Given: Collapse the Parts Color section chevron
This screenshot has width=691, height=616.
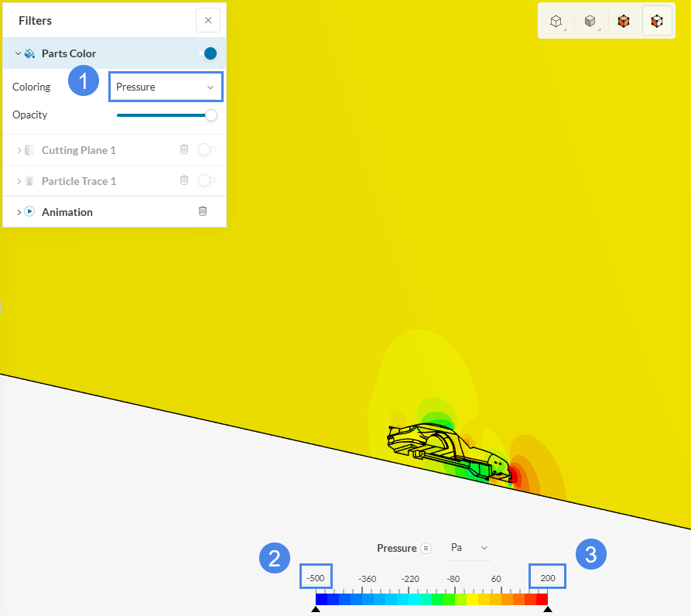Looking at the screenshot, I should (x=19, y=53).
